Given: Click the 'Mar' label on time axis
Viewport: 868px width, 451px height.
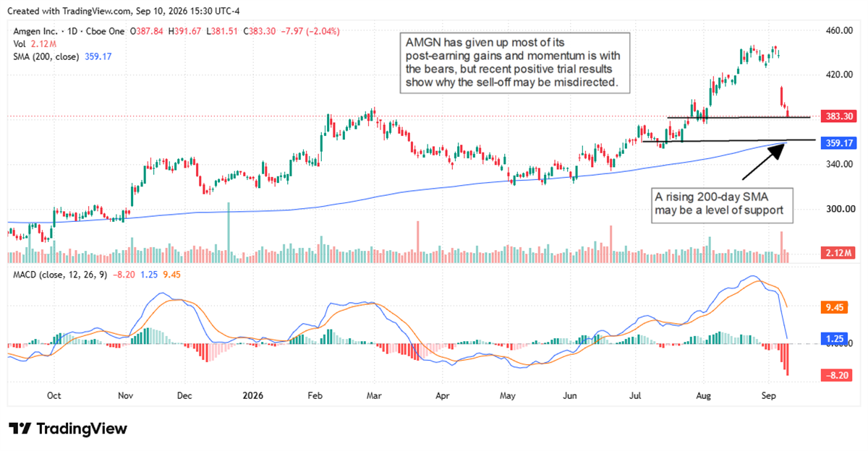Looking at the screenshot, I should click(373, 395).
